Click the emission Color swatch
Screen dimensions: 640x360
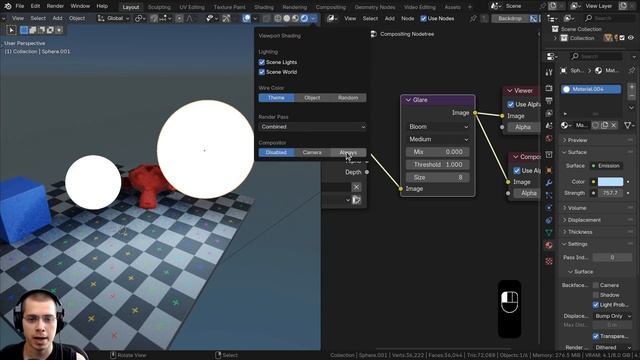tap(611, 182)
